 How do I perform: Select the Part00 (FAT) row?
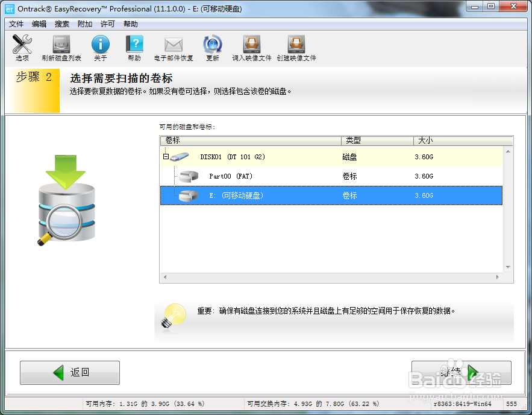pos(331,176)
